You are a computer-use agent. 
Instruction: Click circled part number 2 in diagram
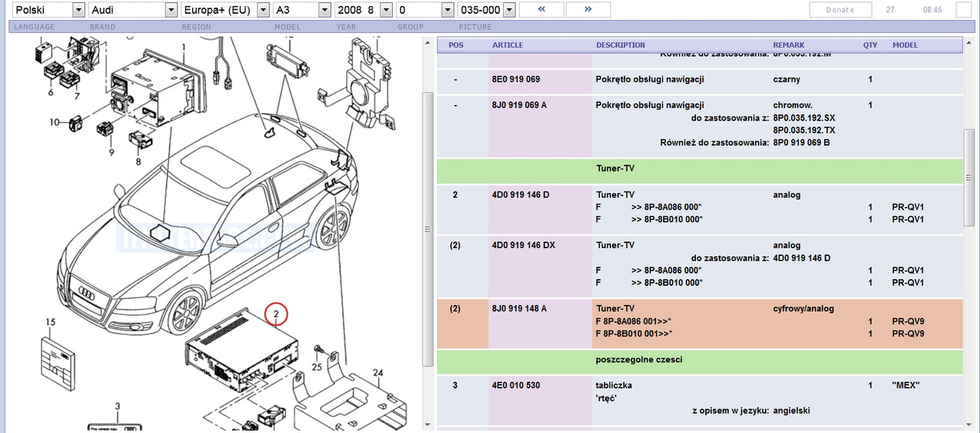tap(276, 314)
